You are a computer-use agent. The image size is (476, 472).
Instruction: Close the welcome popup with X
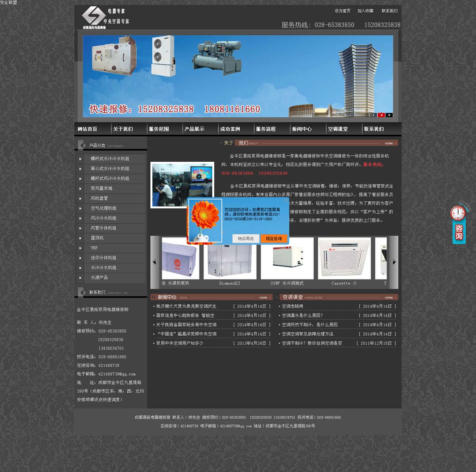click(286, 201)
